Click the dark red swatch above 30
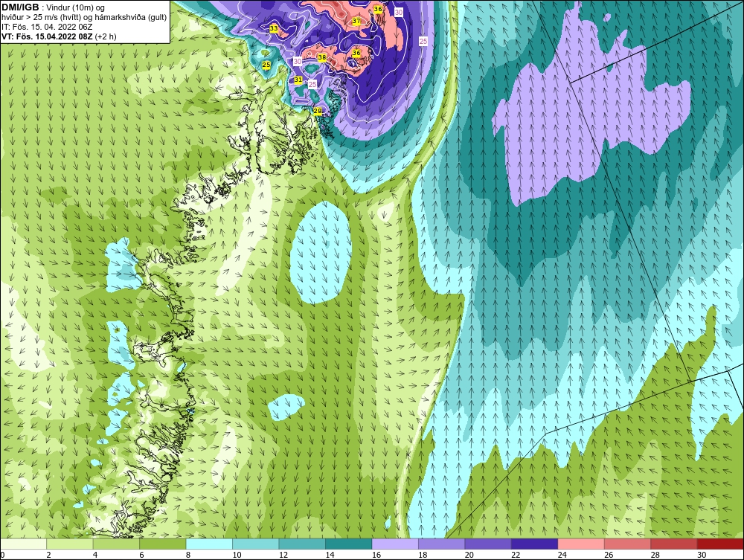744x560 pixels. [721, 544]
